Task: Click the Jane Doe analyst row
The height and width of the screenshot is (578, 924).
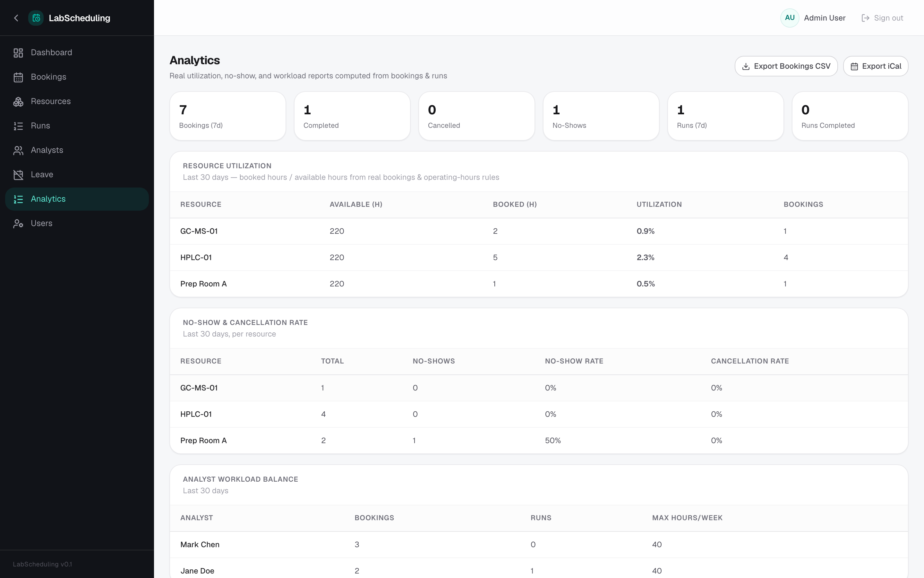Action: [x=539, y=568]
